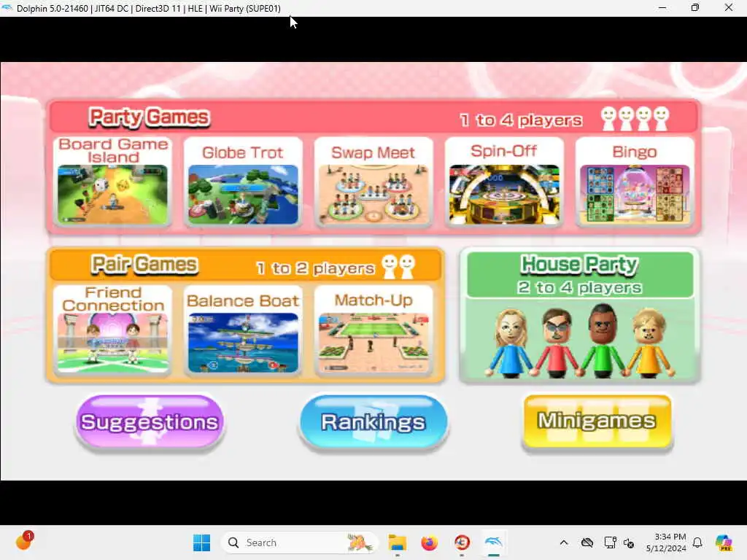
Task: Open the Windows Start menu
Action: tap(201, 542)
